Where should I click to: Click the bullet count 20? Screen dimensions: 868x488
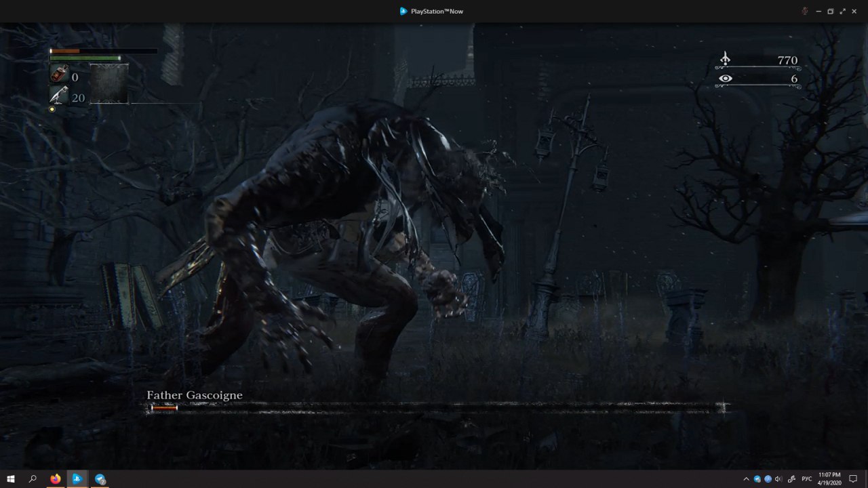79,98
